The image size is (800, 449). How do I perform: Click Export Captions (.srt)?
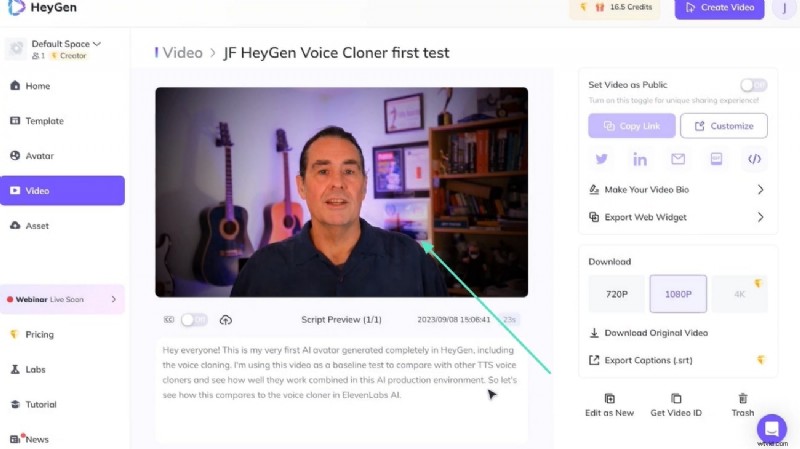point(640,360)
